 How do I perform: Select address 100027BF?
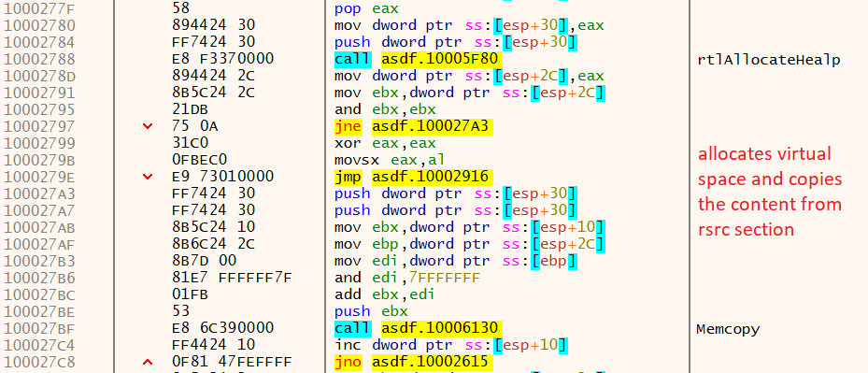(x=39, y=328)
